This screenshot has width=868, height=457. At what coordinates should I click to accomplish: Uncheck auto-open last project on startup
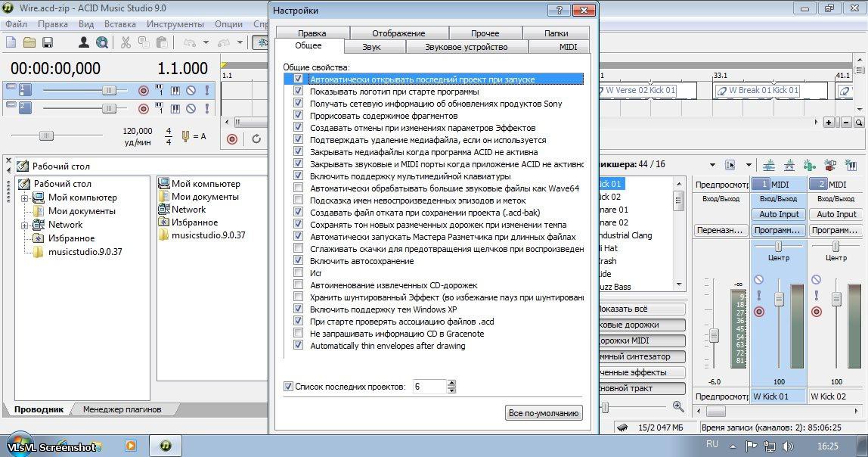(x=299, y=79)
